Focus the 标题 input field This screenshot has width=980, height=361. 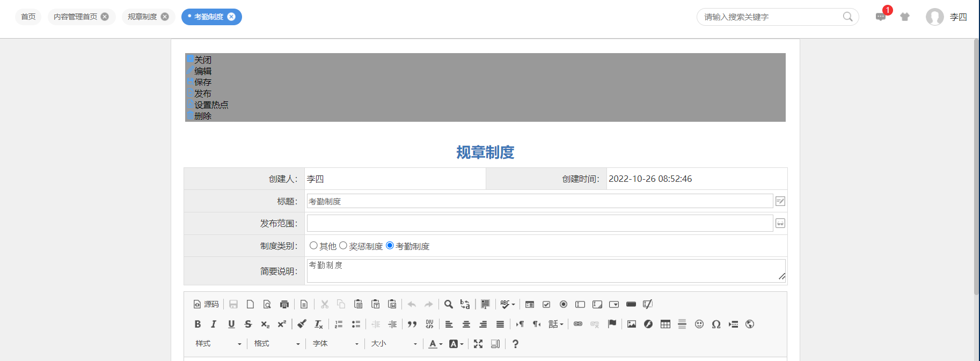[x=540, y=201]
